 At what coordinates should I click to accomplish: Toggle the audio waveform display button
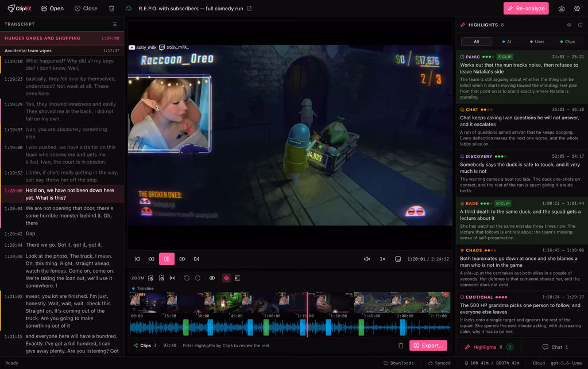pyautogui.click(x=226, y=278)
